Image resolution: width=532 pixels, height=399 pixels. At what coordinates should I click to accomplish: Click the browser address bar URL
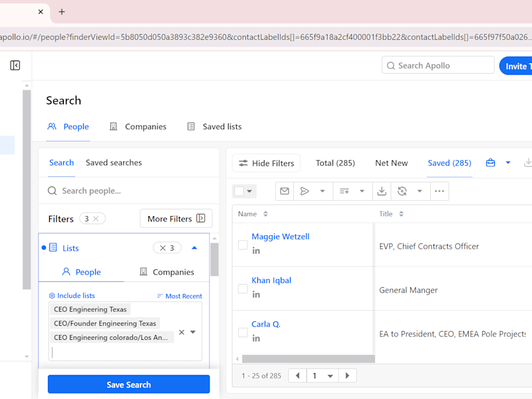266,37
